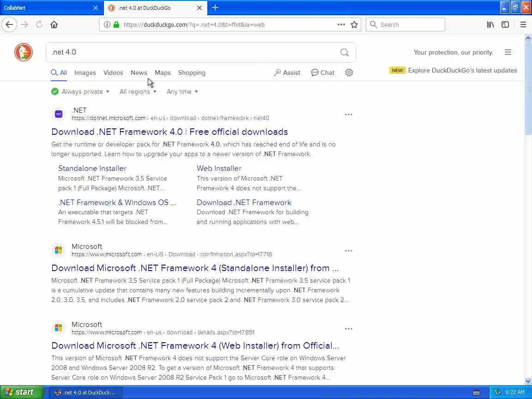Viewport: 532px width, 399px height.
Task: Open DuckDuckGo side menu hamburger
Action: click(x=508, y=52)
